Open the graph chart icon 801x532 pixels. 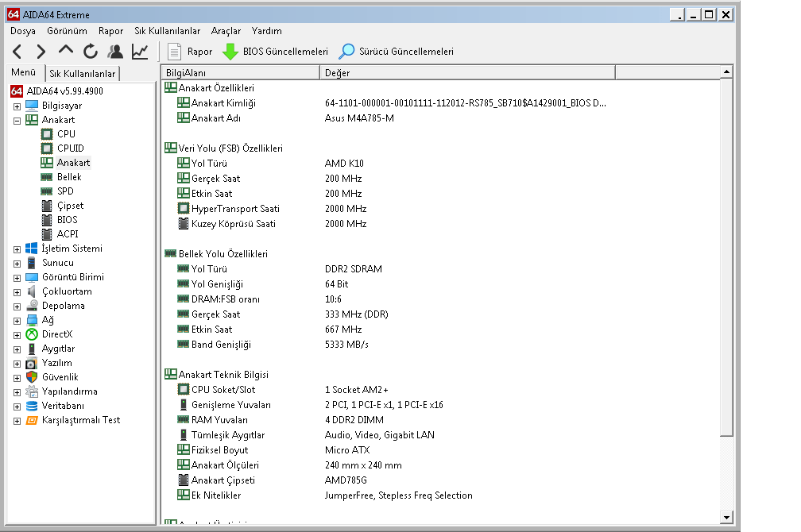click(x=140, y=52)
